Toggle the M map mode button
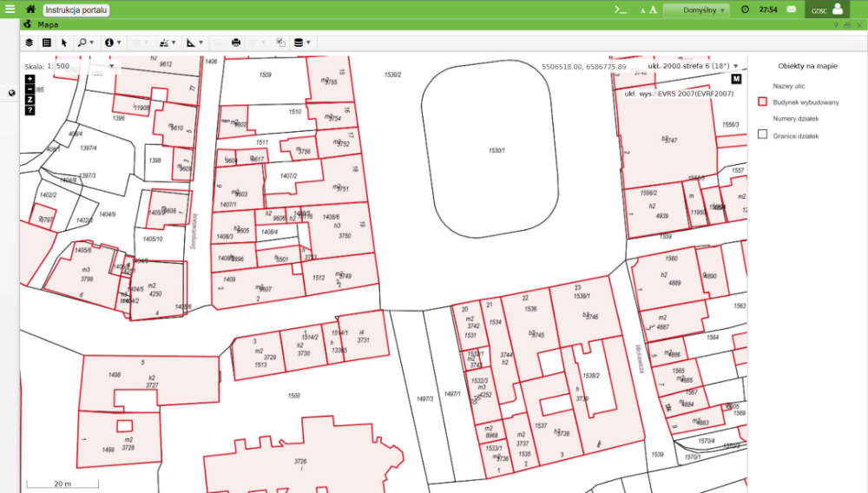 [737, 79]
